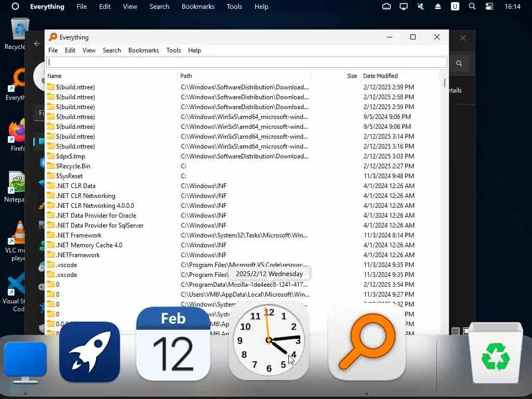Click the eject icon in top bar
Viewport: 532px width, 399px height.
point(437,6)
